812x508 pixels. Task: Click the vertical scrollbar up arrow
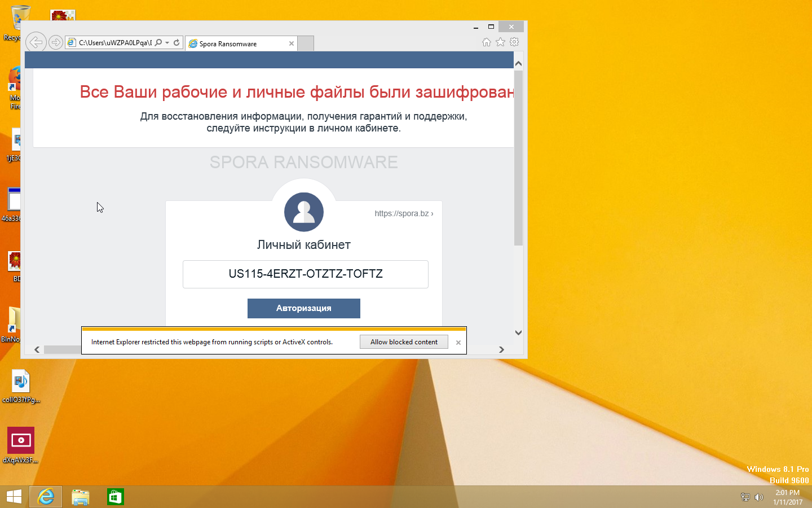pyautogui.click(x=518, y=63)
